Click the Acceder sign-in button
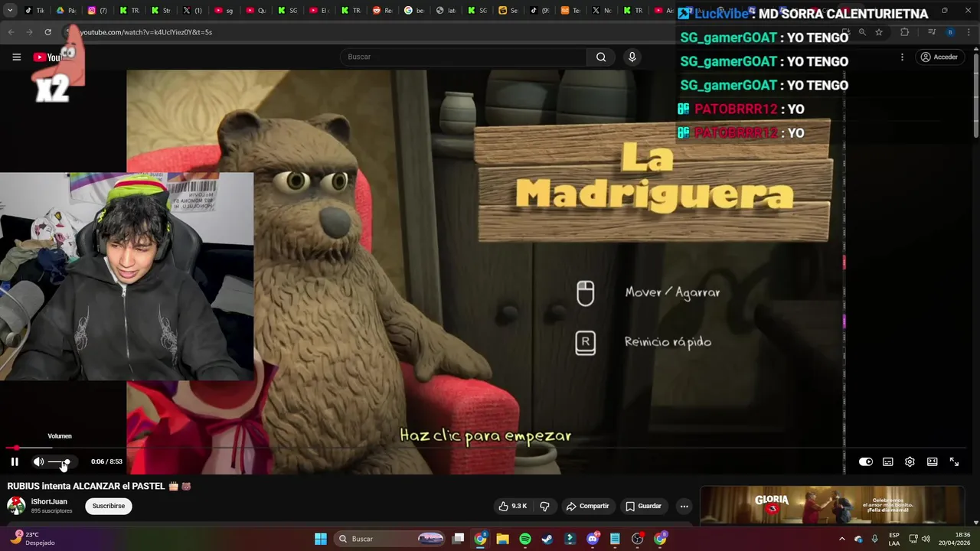The width and height of the screenshot is (980, 551). [x=939, y=57]
